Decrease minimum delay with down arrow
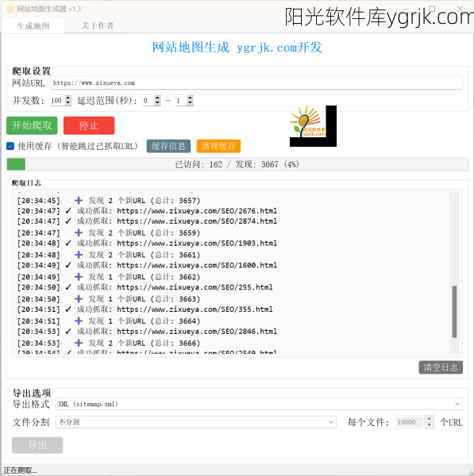This screenshot has height=476, width=474. tap(157, 103)
